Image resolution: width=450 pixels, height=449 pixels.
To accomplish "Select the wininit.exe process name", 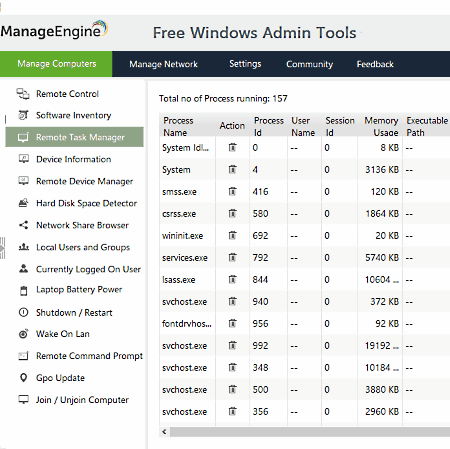I will tap(182, 236).
